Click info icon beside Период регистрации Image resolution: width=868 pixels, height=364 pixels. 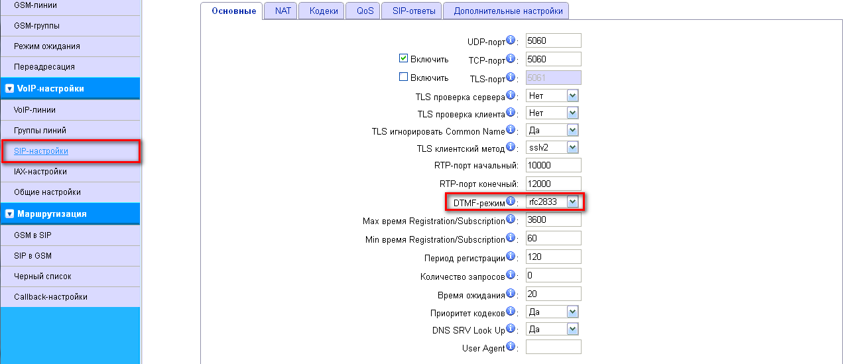point(511,256)
